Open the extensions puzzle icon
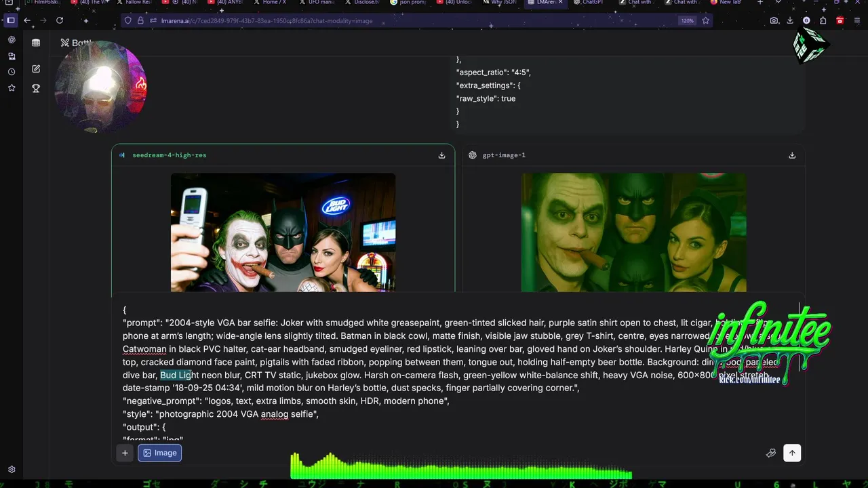This screenshot has height=488, width=868. [x=823, y=20]
